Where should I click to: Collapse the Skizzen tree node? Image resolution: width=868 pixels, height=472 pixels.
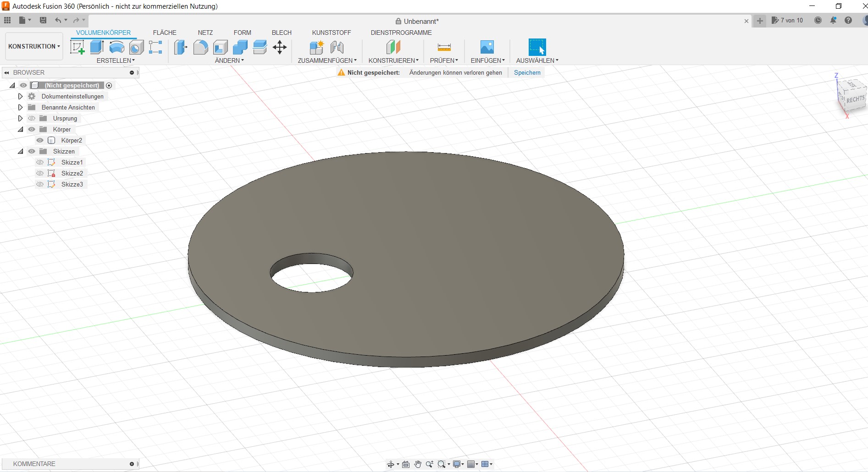point(20,151)
